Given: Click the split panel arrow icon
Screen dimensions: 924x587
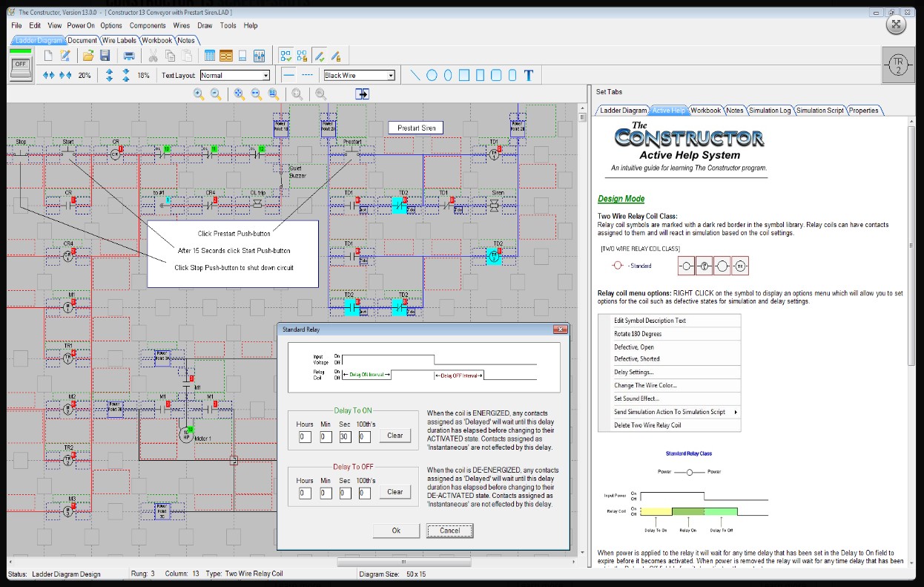Looking at the screenshot, I should point(362,94).
